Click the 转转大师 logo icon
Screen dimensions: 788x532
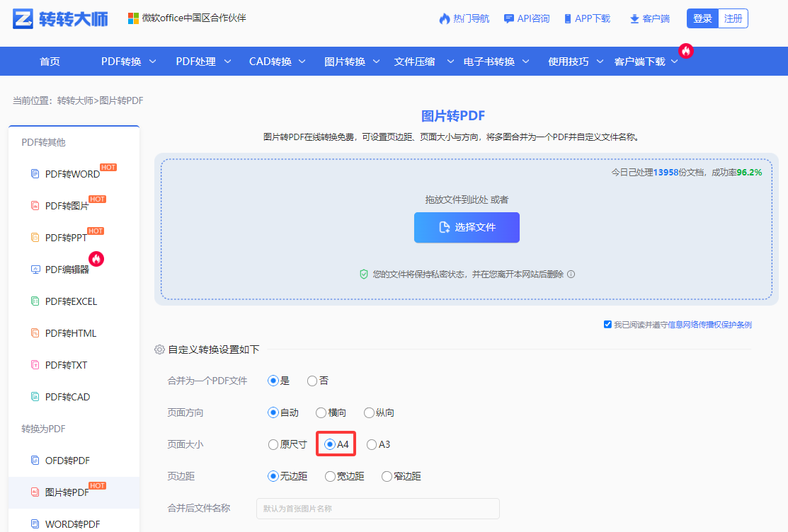coord(23,18)
